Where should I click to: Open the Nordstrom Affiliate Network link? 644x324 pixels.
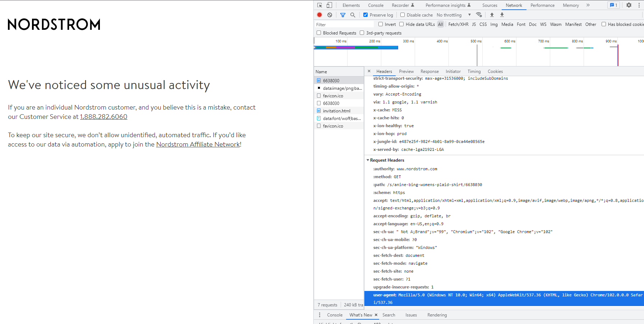[198, 144]
